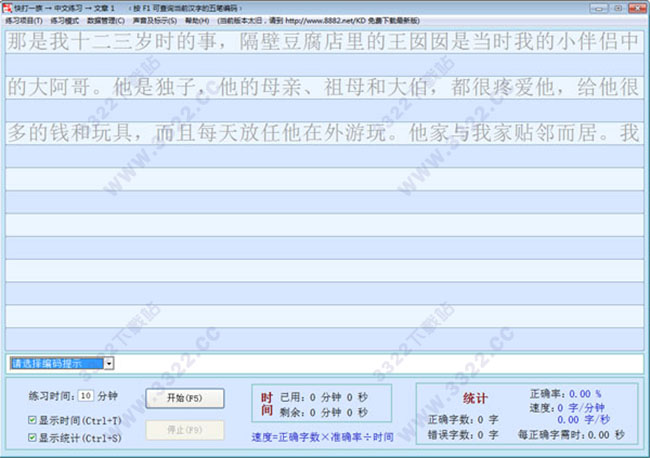Click the 已用 0 分钟 0 秒 text
Viewport: 650px width, 458px height.
pos(324,397)
